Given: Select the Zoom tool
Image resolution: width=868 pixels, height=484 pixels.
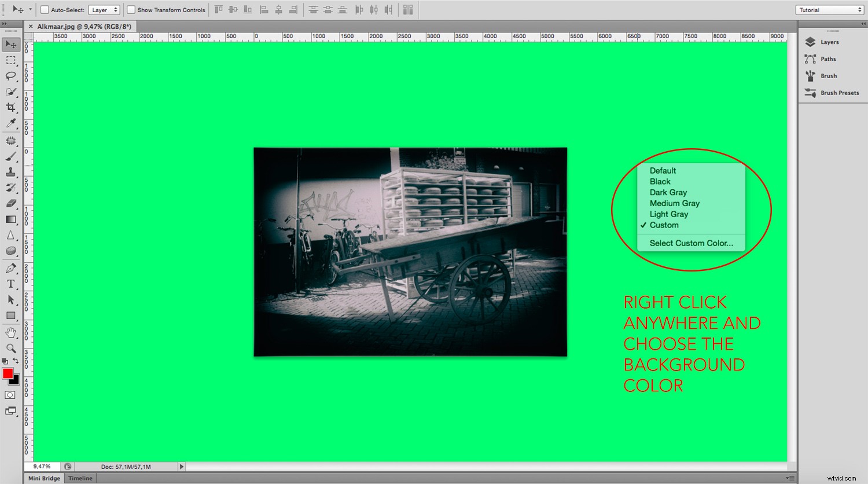Looking at the screenshot, I should click(x=10, y=349).
